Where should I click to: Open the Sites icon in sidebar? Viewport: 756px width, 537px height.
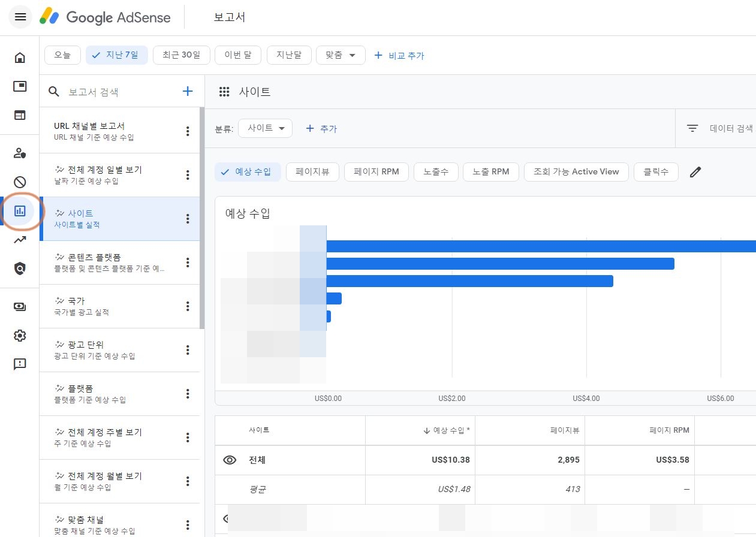pyautogui.click(x=20, y=115)
